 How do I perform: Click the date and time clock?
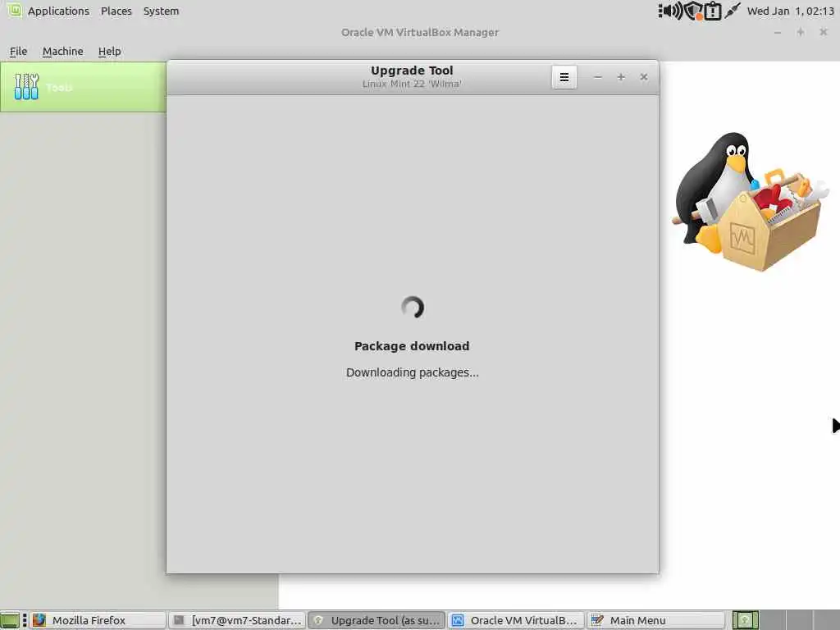[790, 11]
